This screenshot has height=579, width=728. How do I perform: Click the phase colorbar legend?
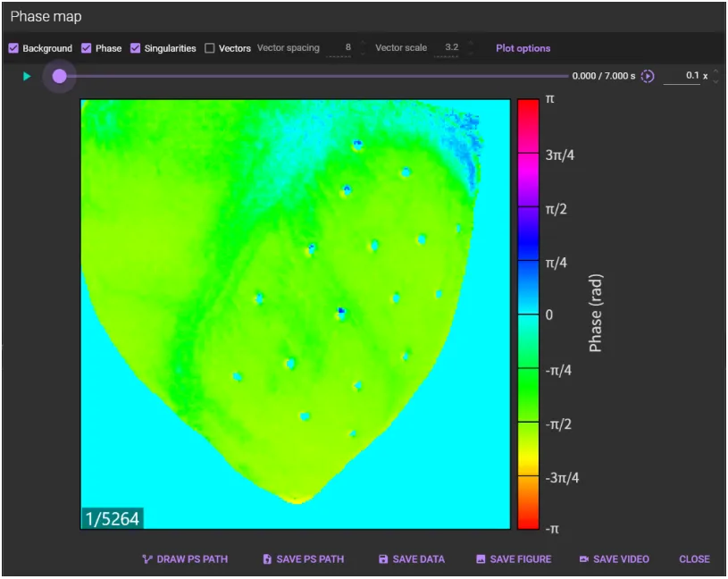[528, 314]
